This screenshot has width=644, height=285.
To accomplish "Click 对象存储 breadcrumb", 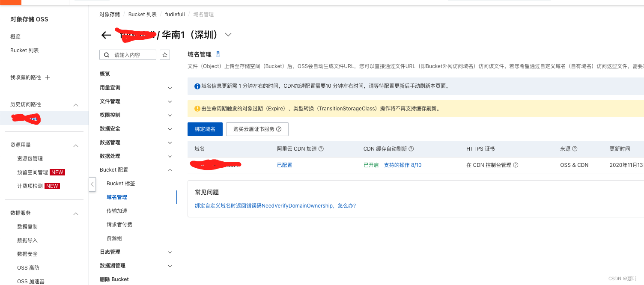I will [x=110, y=15].
